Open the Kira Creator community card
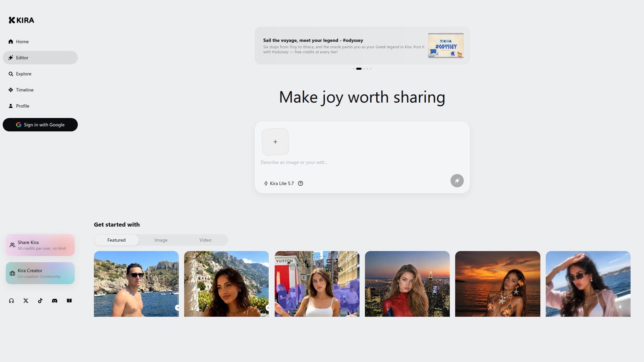Screen dimensions: 644x362 [x=40, y=273]
